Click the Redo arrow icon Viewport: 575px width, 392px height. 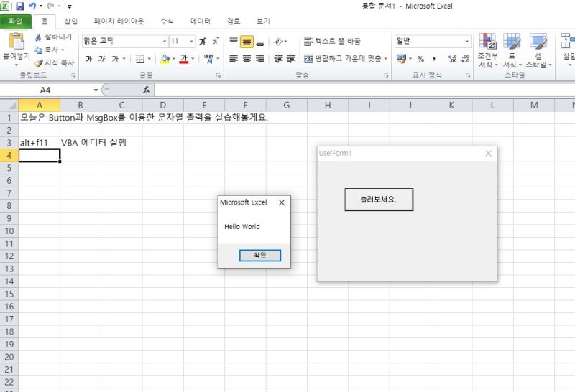coord(50,6)
